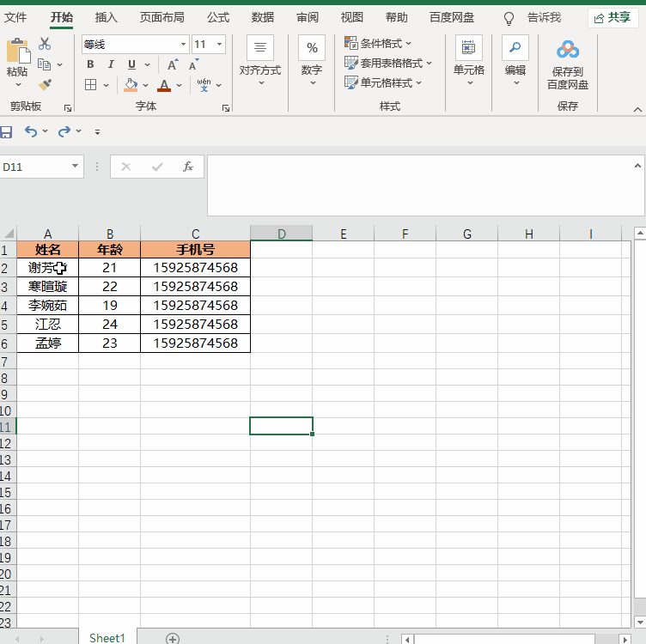
Task: Toggle bold formatting
Action: (x=90, y=64)
